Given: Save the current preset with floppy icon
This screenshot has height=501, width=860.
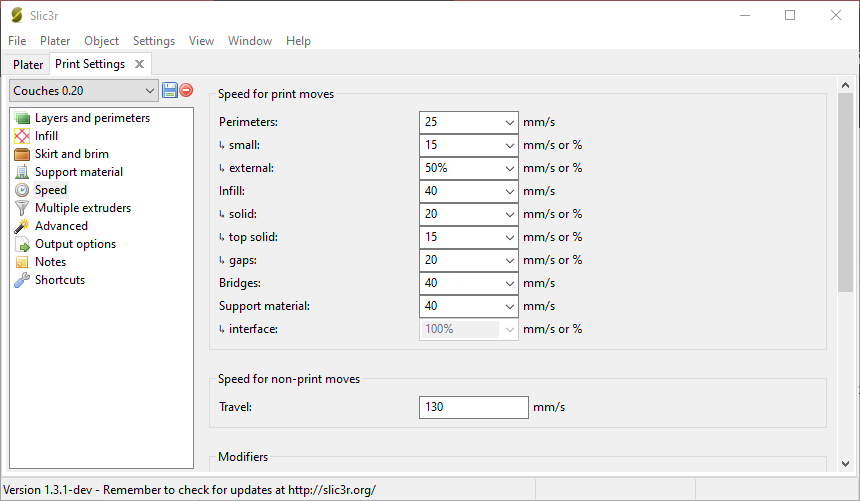Looking at the screenshot, I should click(x=169, y=90).
